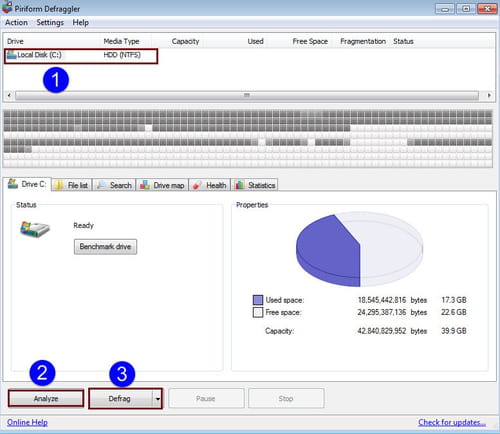Expand the Defrag dropdown arrow
The image size is (500, 434).
click(158, 399)
